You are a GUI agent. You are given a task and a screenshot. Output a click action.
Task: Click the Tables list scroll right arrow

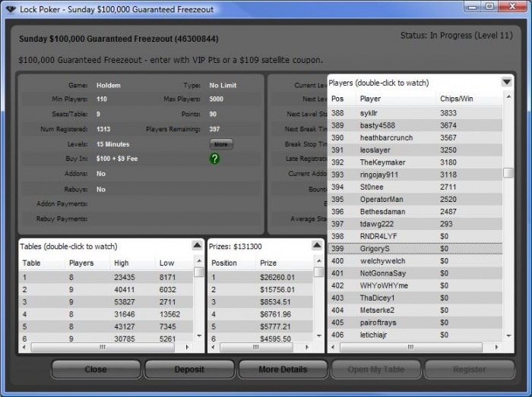(187, 347)
